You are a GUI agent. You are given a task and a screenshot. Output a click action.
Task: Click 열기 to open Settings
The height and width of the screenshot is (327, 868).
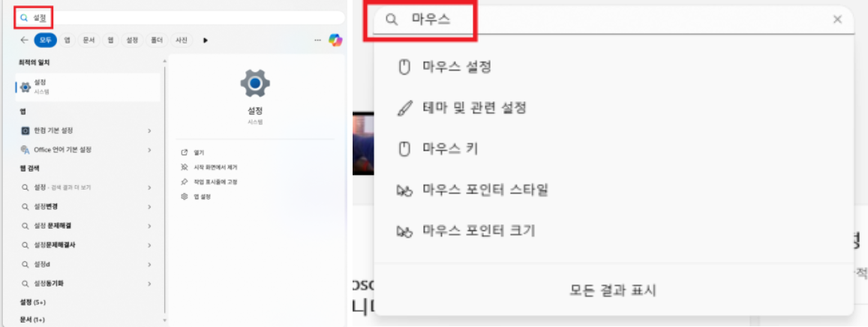pos(194,152)
